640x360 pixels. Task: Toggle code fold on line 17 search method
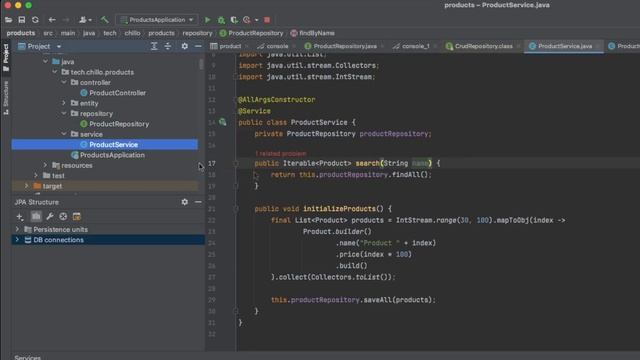coord(236,163)
